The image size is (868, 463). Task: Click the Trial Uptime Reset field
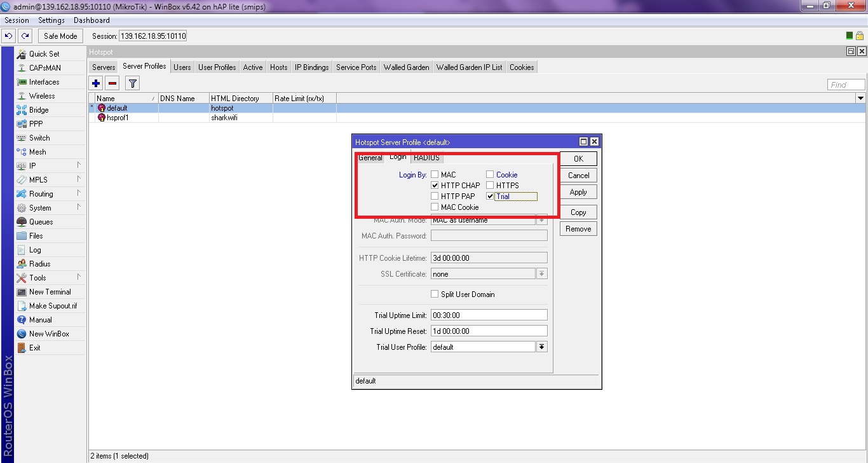click(489, 331)
